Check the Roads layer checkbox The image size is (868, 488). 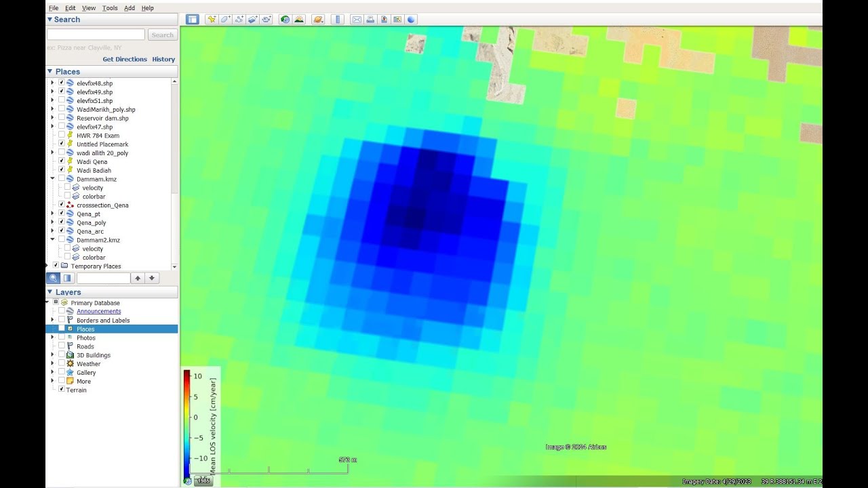(62, 346)
